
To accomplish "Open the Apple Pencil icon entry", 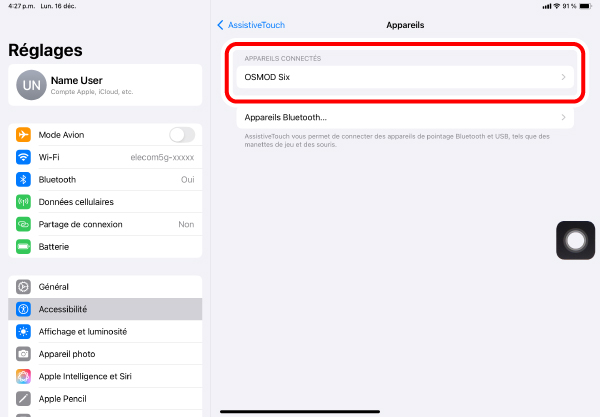I will (23, 399).
